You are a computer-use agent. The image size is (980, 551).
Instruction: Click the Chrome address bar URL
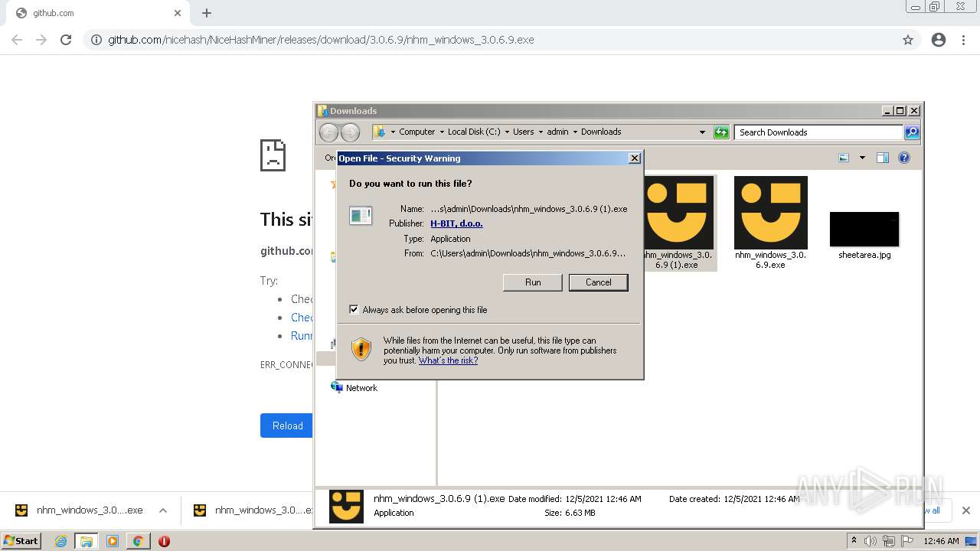[x=321, y=40]
